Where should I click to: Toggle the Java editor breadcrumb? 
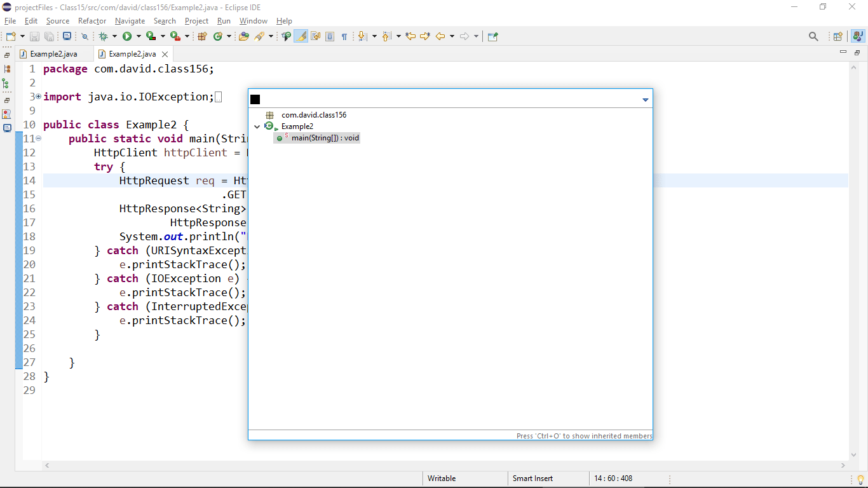[286, 36]
